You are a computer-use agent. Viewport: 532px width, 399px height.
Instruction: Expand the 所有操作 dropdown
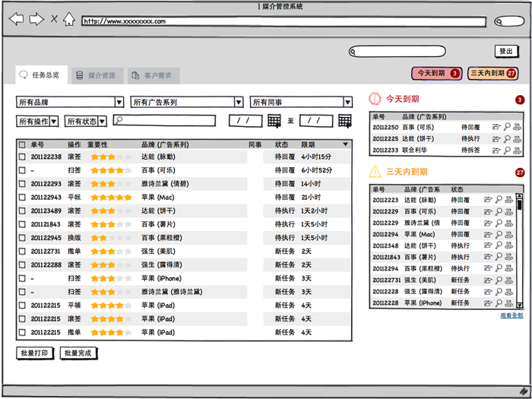[x=37, y=121]
